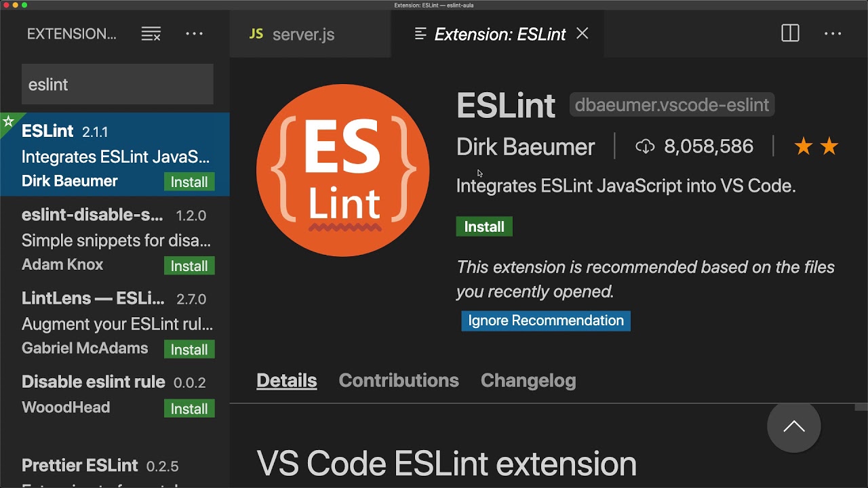Click Adam Knox publisher name
The width and height of the screenshot is (868, 488).
[x=62, y=265]
